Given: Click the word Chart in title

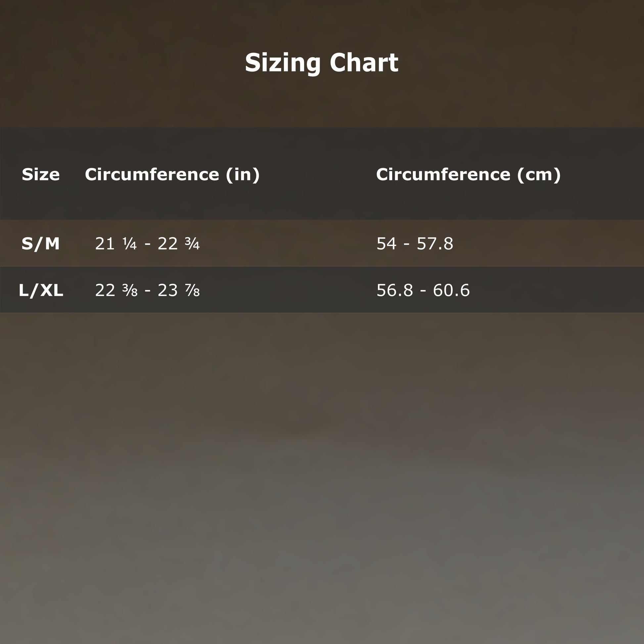Looking at the screenshot, I should [364, 63].
